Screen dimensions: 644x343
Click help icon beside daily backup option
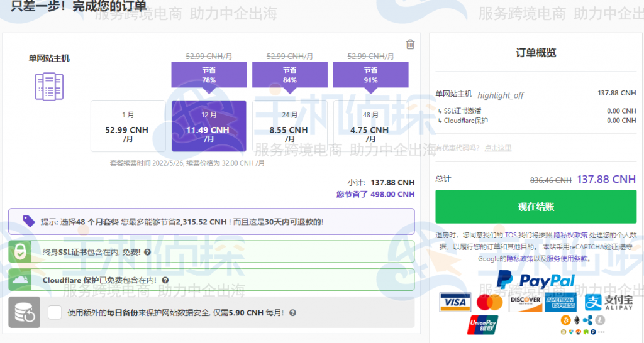click(292, 312)
